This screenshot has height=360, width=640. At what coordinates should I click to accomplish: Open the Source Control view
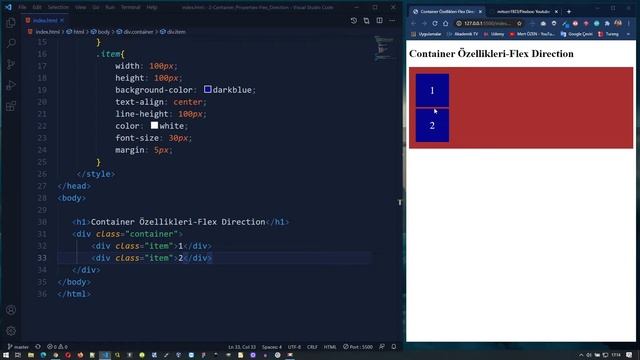11,64
